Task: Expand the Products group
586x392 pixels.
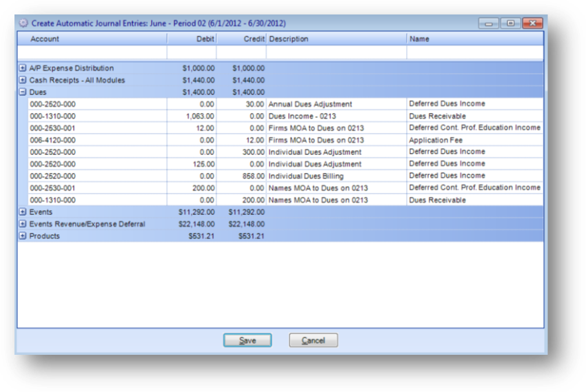Action: coord(23,236)
